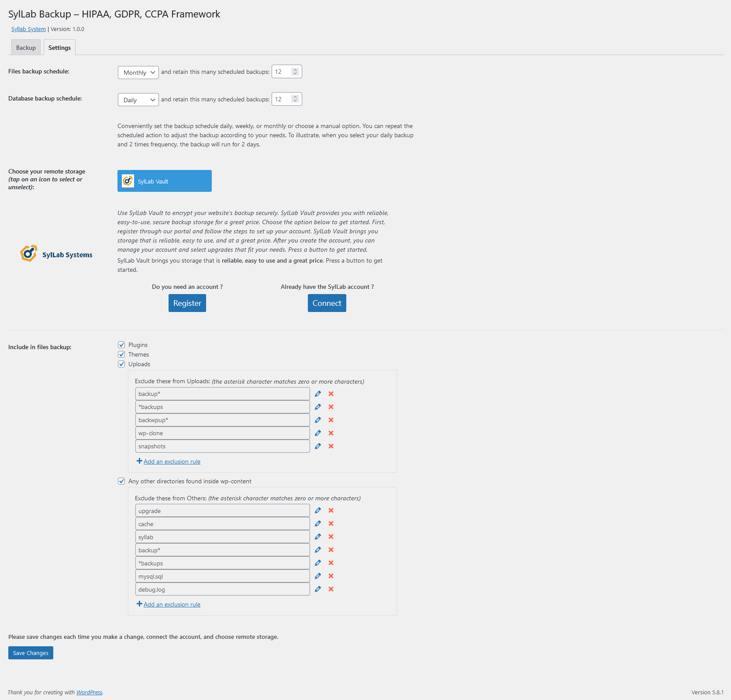731x700 pixels.
Task: Click the Connect button
Action: (x=327, y=303)
